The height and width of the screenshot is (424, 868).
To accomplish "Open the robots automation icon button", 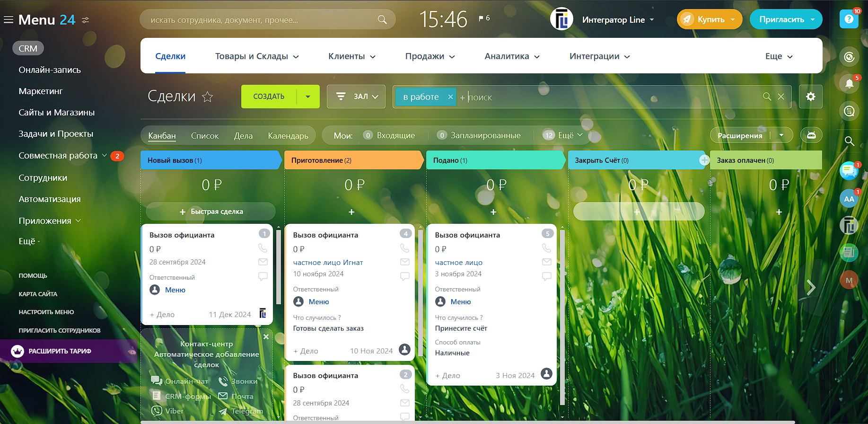I will tap(811, 135).
